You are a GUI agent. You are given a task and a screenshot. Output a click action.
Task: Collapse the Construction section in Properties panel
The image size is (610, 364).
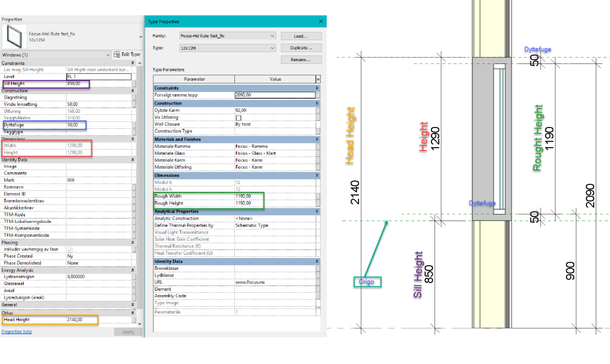[133, 91]
